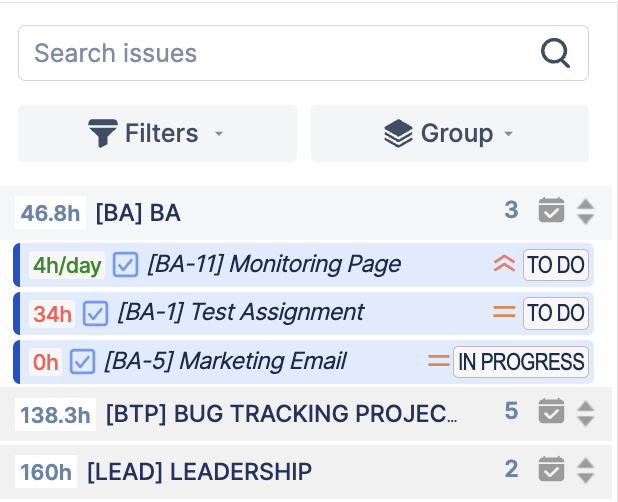This screenshot has height=502, width=618.
Task: Click the funnel icon in Filters
Action: [103, 133]
